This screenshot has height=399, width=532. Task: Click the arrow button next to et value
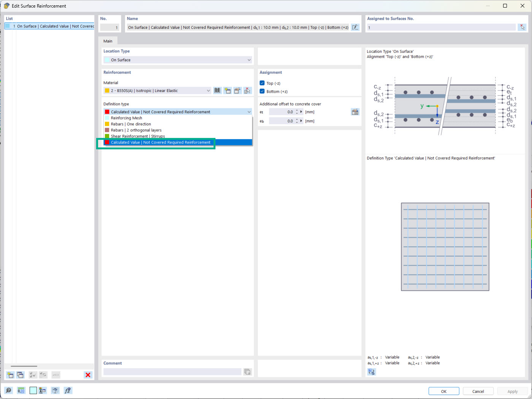[x=301, y=112]
